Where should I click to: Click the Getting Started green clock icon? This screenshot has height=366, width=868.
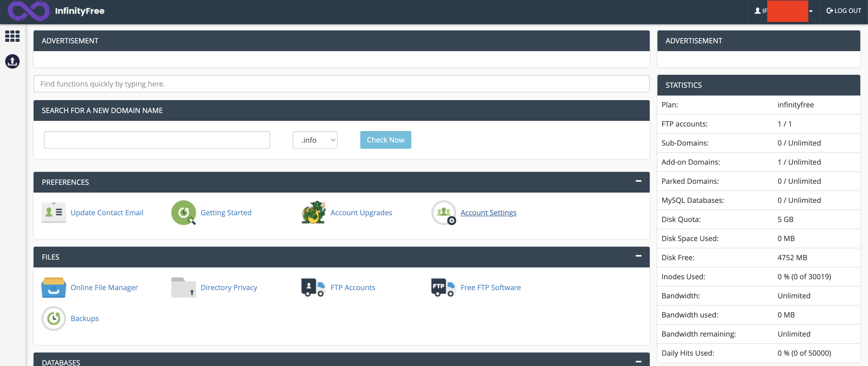[x=183, y=212]
